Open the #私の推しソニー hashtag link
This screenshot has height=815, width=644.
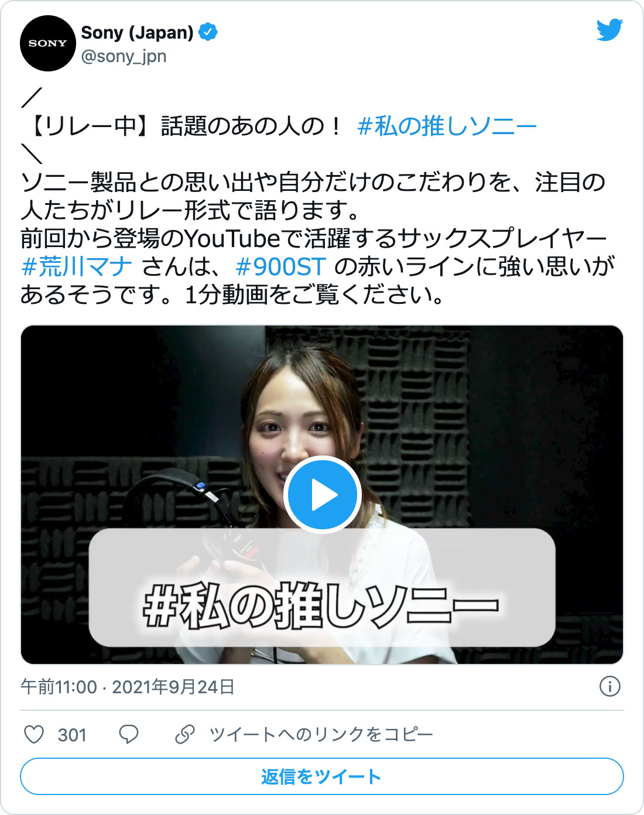point(447,126)
